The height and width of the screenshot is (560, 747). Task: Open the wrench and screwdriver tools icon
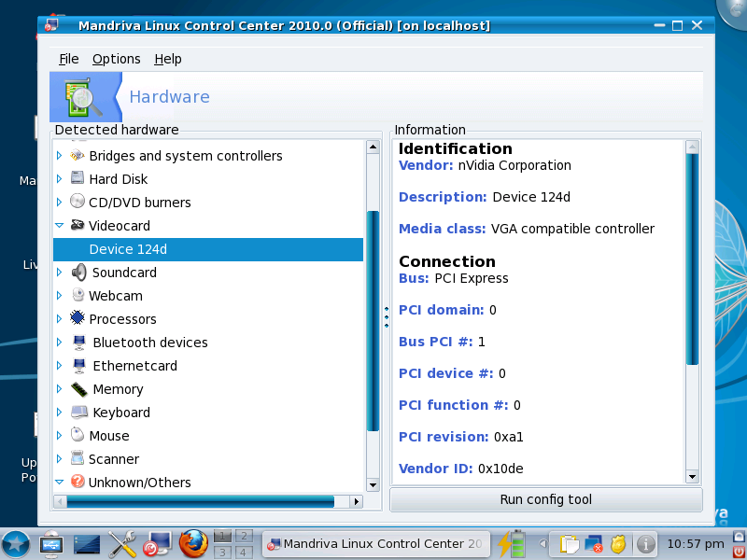pos(122,544)
